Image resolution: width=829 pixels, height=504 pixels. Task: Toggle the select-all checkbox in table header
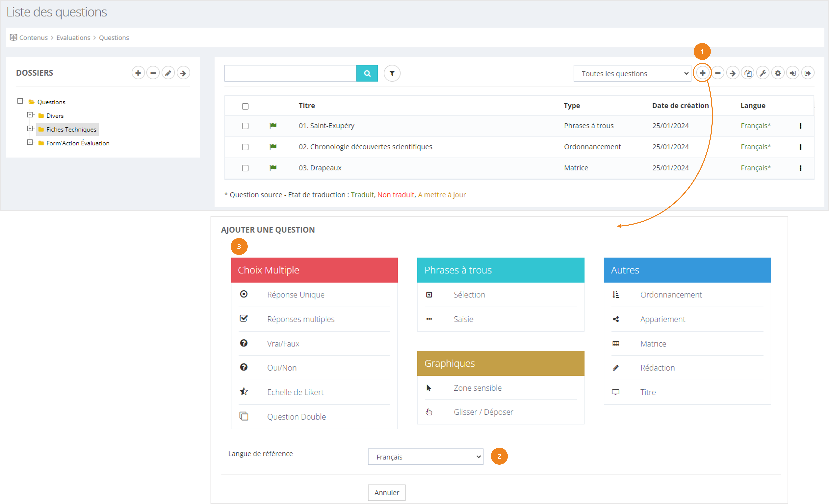pyautogui.click(x=245, y=106)
